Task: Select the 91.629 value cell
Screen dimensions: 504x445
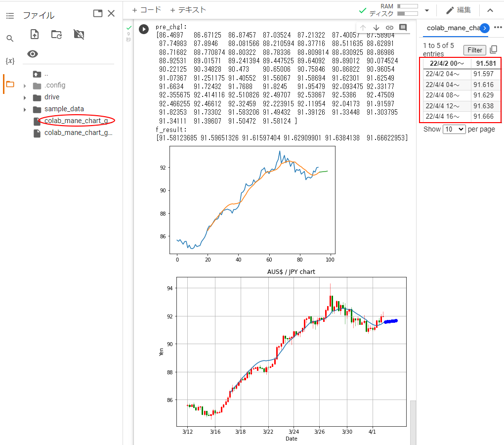Action: coord(486,95)
